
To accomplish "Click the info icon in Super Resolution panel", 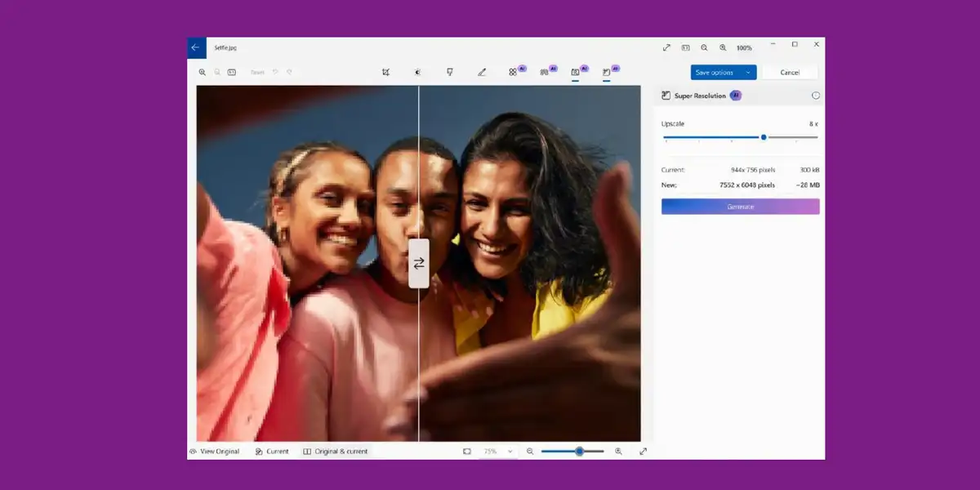I will click(815, 96).
